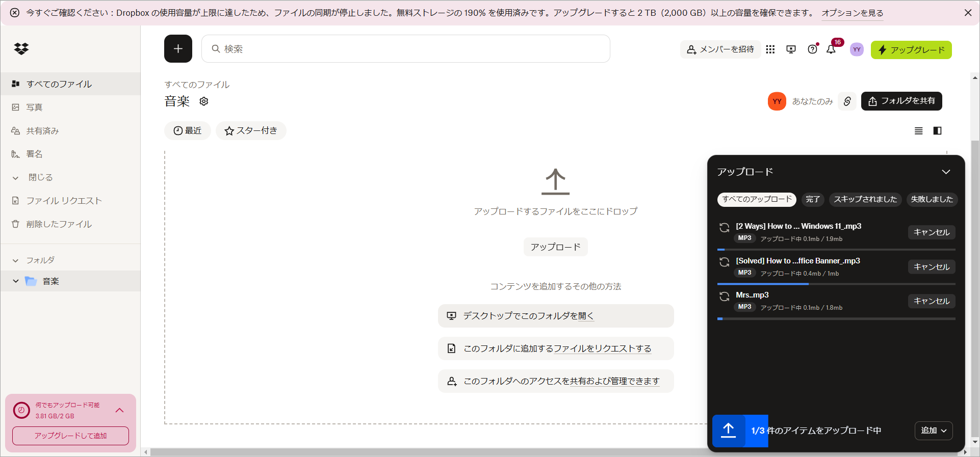Click 3.81 GB/2 GB storage text

pos(55,416)
